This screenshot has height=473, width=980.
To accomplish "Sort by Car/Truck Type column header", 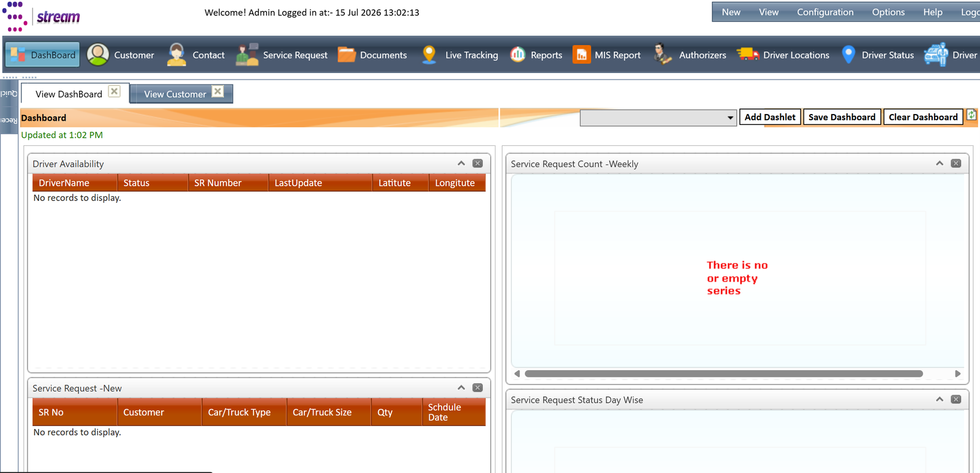I will [244, 412].
